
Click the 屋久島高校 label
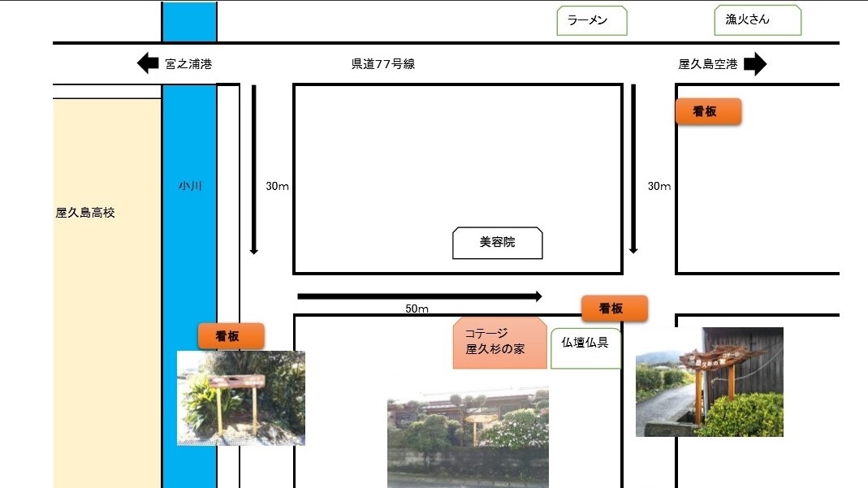85,213
